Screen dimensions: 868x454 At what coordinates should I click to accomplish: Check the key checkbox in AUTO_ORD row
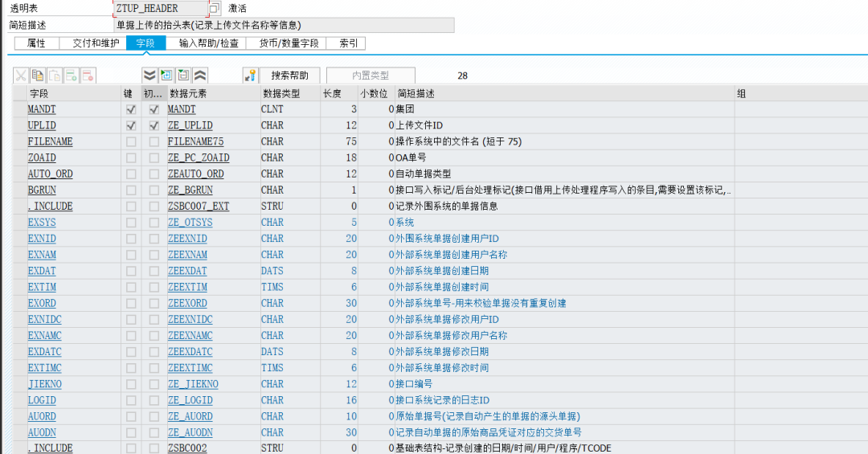(131, 174)
